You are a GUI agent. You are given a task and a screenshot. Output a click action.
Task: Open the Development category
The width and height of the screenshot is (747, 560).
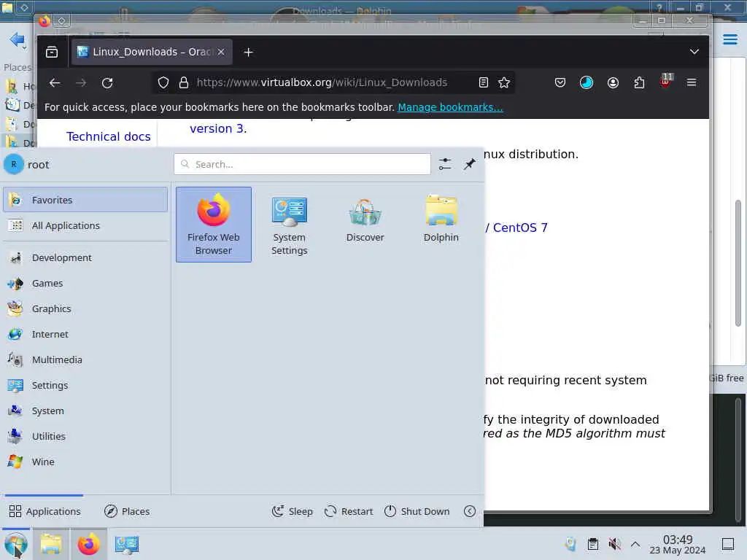[x=85, y=257]
